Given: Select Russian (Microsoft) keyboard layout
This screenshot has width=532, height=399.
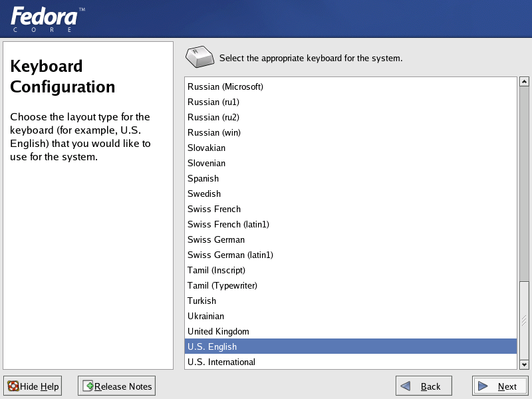Looking at the screenshot, I should click(350, 87).
